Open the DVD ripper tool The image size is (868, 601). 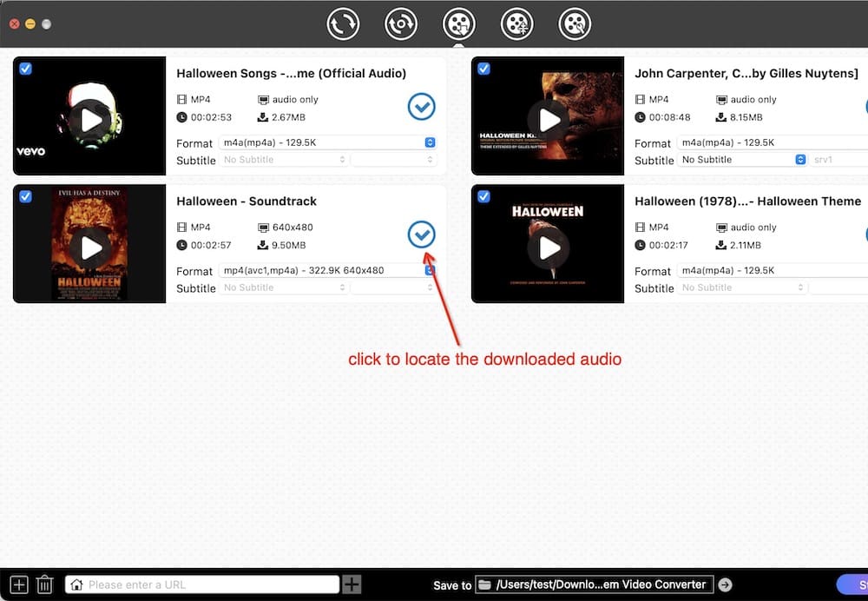401,23
